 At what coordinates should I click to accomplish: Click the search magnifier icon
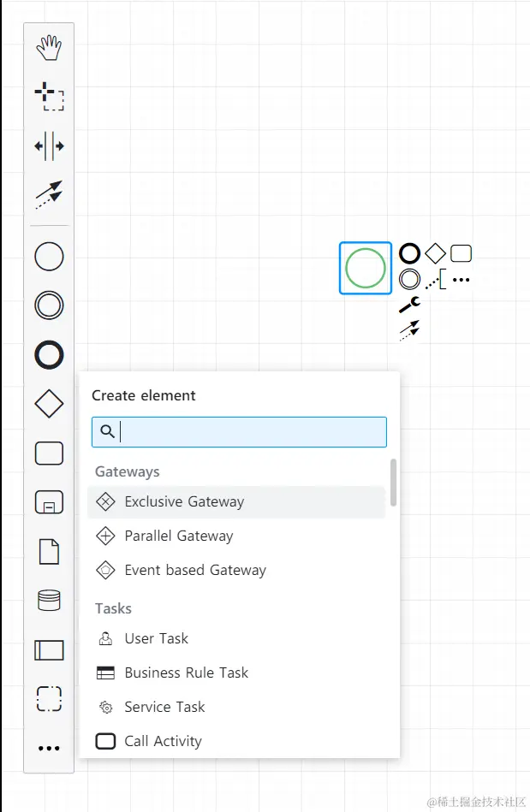pos(107,431)
